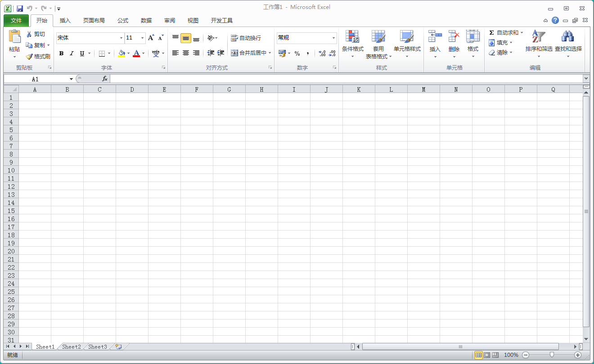Expand the font name dropdown (宋体)
594x364 pixels.
coord(121,38)
